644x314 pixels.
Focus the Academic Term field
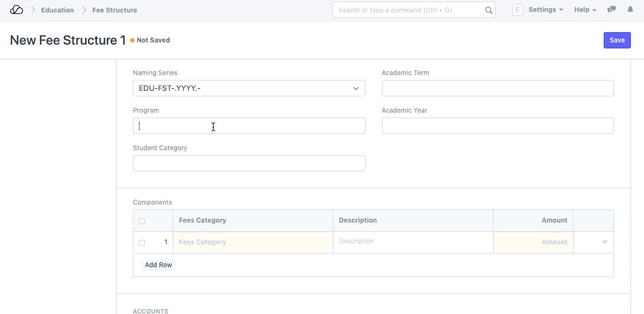[497, 88]
